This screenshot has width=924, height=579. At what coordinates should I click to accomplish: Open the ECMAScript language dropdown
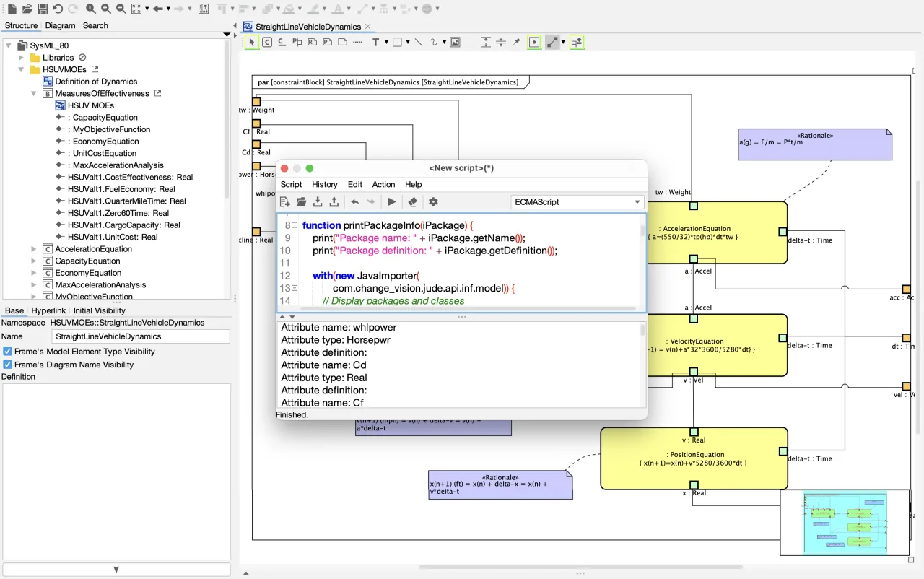point(577,202)
